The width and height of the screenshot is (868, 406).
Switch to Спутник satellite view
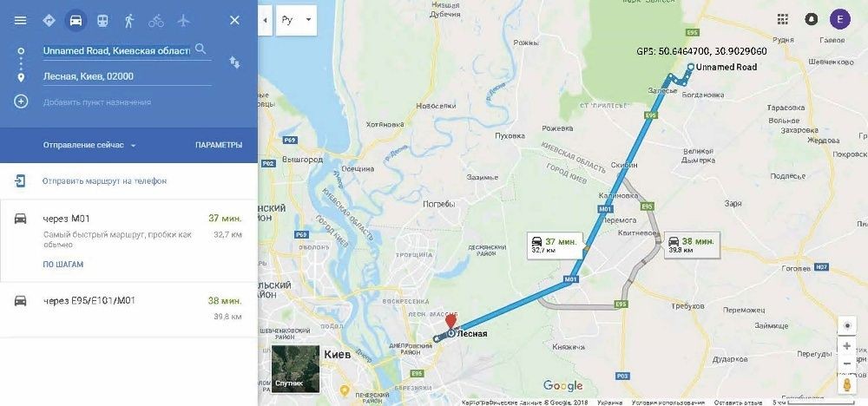click(x=295, y=369)
